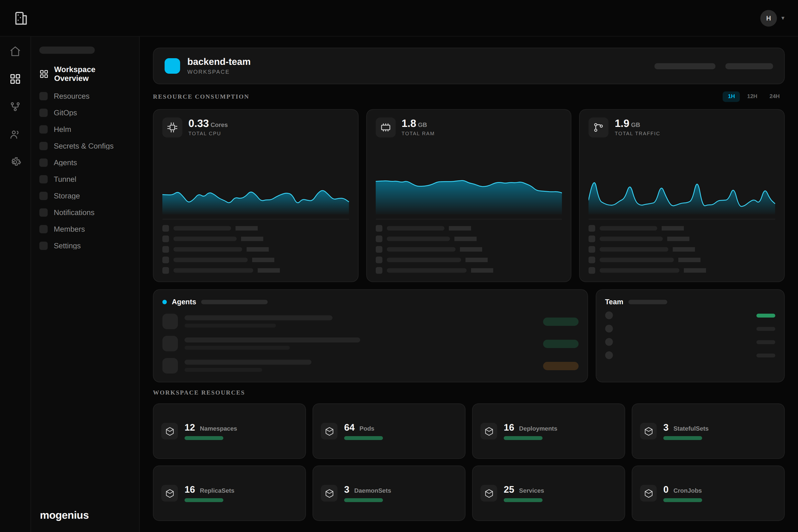
Task: Click the Total Traffic area chart
Action: (x=682, y=199)
